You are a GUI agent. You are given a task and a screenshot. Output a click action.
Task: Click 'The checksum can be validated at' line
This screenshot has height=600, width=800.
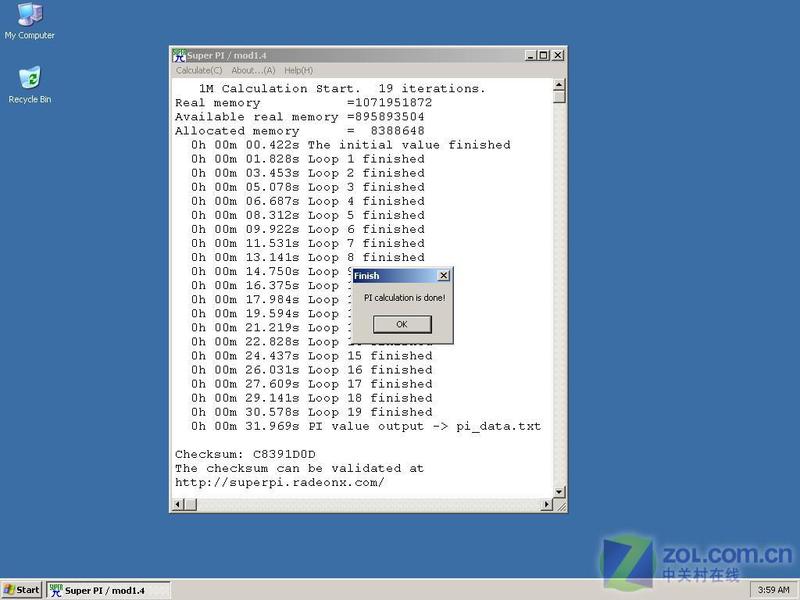pos(299,468)
